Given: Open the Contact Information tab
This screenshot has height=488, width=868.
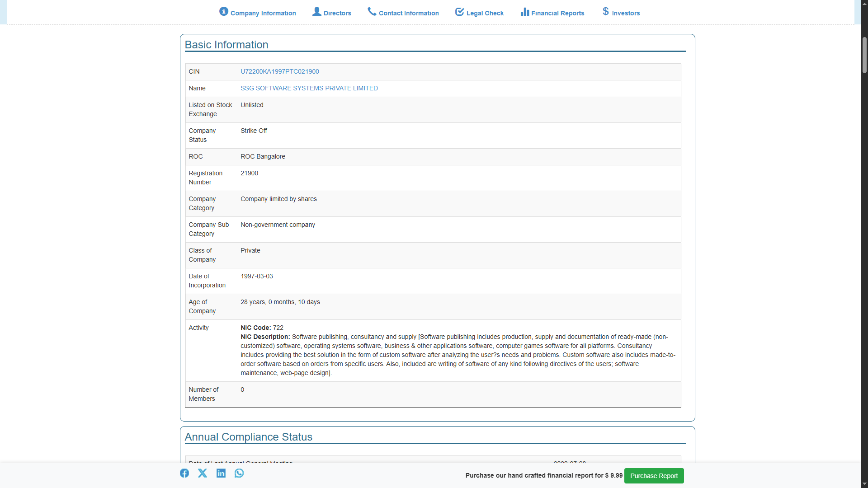Looking at the screenshot, I should pyautogui.click(x=409, y=13).
